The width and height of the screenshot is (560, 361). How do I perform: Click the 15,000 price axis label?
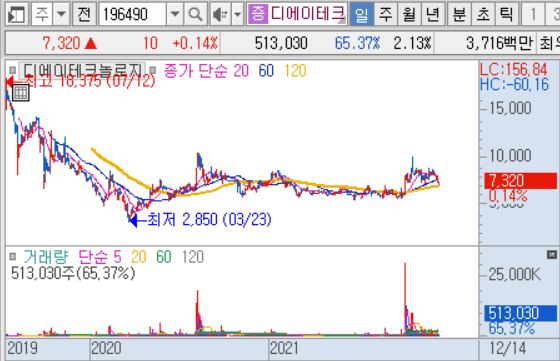click(510, 108)
